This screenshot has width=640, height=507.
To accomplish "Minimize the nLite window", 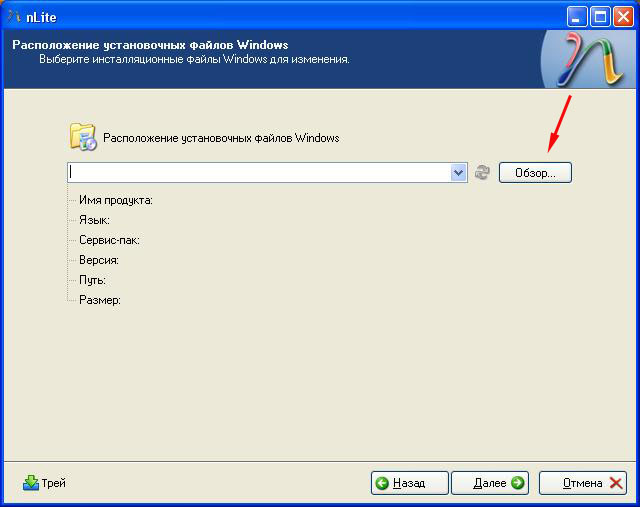I will pyautogui.click(x=577, y=17).
